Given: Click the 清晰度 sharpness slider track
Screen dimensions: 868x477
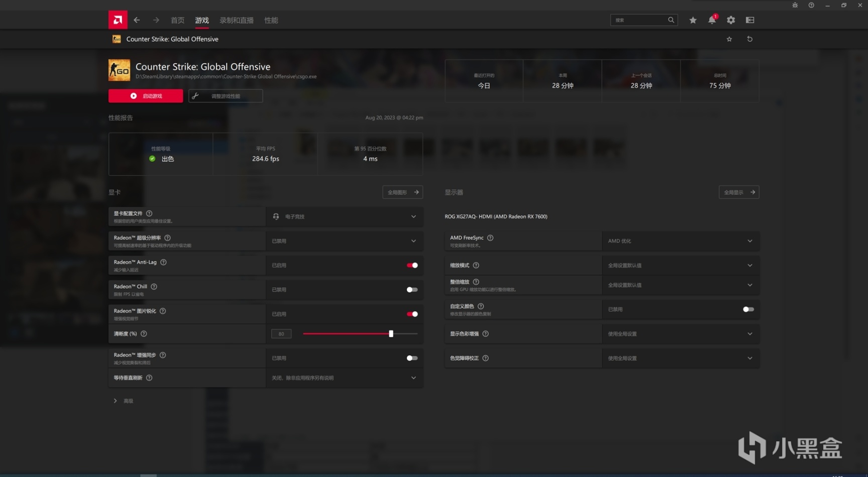Looking at the screenshot, I should tap(360, 333).
